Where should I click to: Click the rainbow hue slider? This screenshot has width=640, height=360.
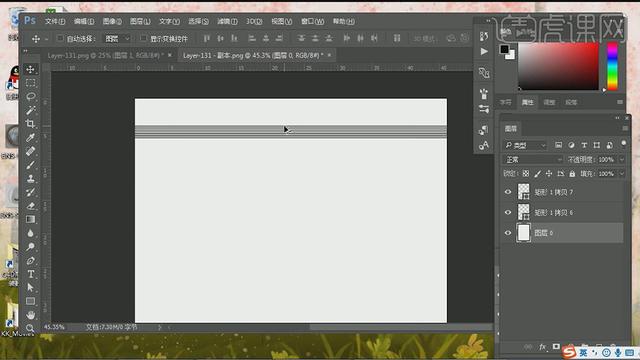[612, 66]
